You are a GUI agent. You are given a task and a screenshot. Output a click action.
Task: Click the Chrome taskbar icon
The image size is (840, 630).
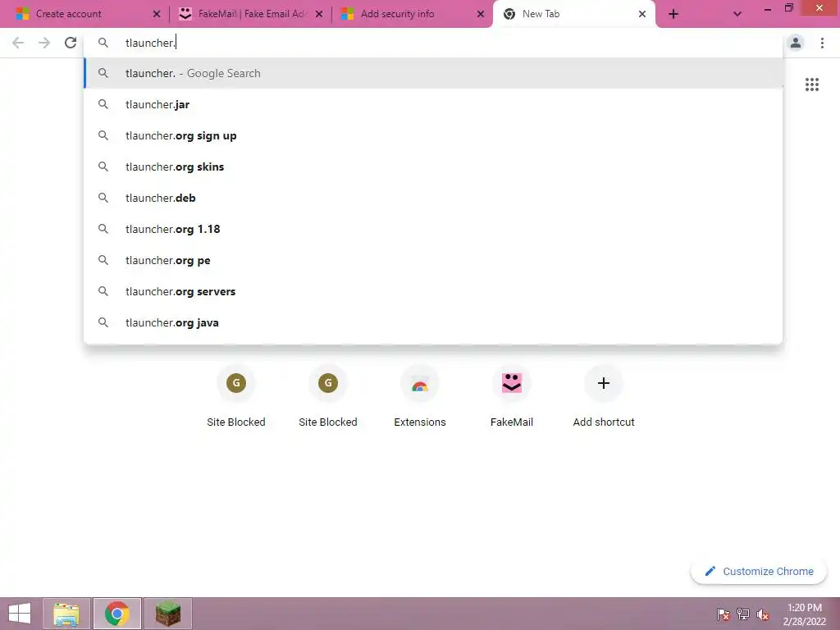pos(116,614)
